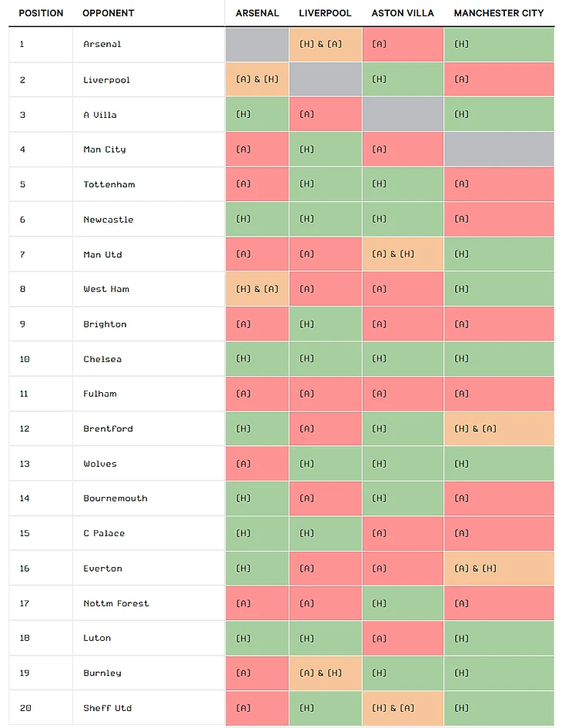Select Manchester City's orange cell in Brentford row
The image size is (562, 728).
(x=499, y=428)
